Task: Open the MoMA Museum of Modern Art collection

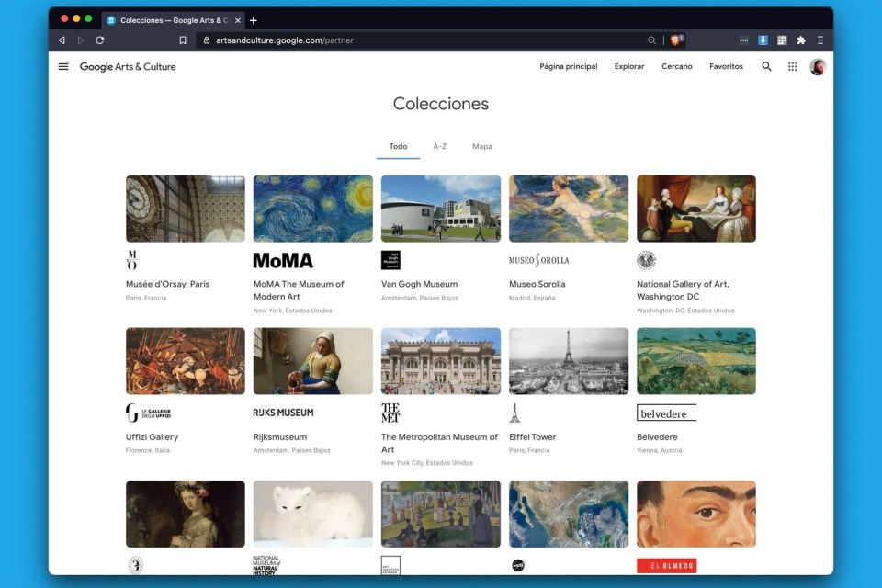Action: coord(312,209)
